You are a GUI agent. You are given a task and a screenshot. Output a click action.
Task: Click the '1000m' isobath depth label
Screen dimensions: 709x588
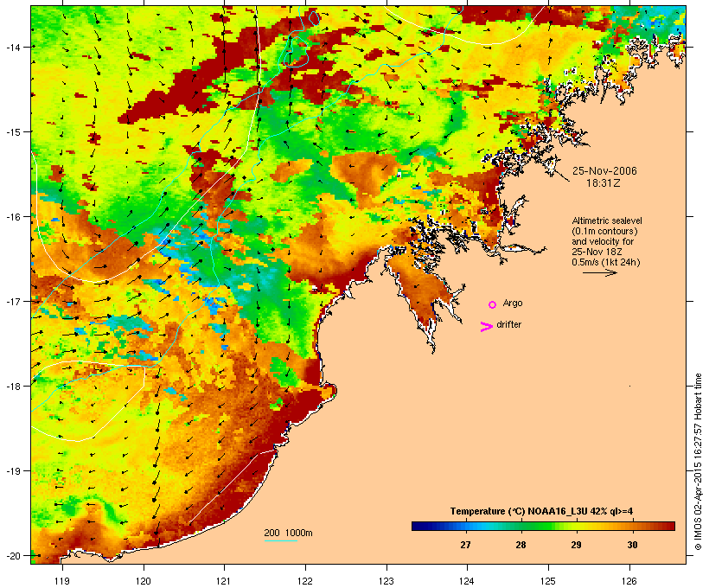299,533
